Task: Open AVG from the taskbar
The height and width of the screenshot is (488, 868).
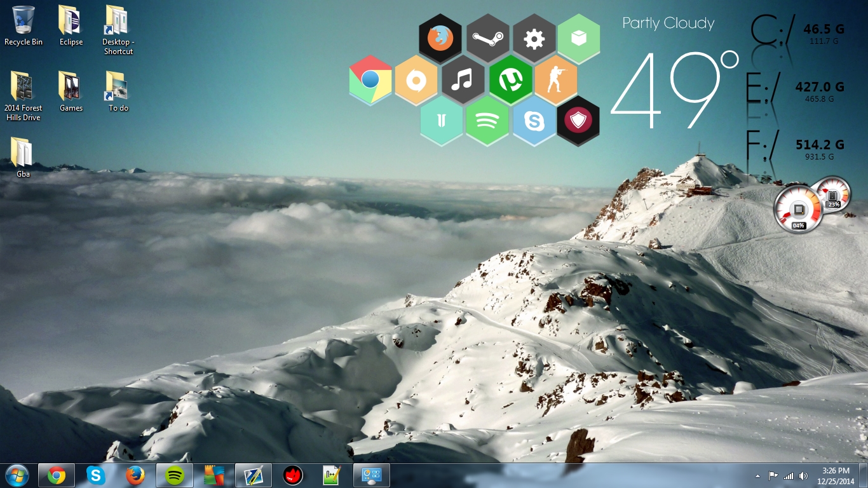Action: point(214,475)
